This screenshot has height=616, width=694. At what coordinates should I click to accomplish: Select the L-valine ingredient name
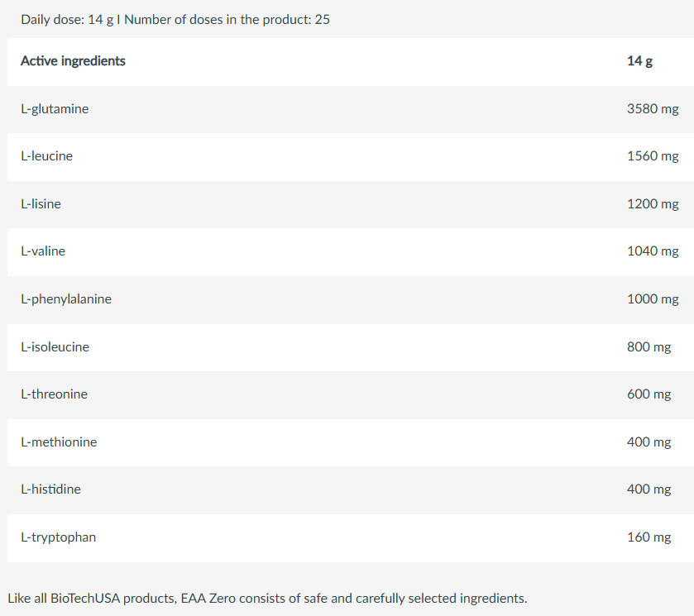[43, 251]
